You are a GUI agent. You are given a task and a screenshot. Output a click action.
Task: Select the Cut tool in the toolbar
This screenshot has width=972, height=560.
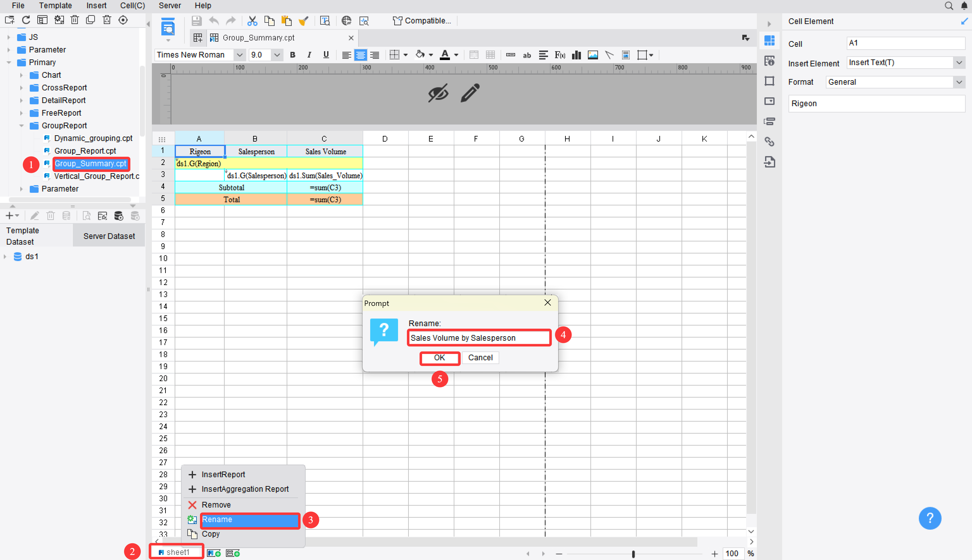click(252, 21)
